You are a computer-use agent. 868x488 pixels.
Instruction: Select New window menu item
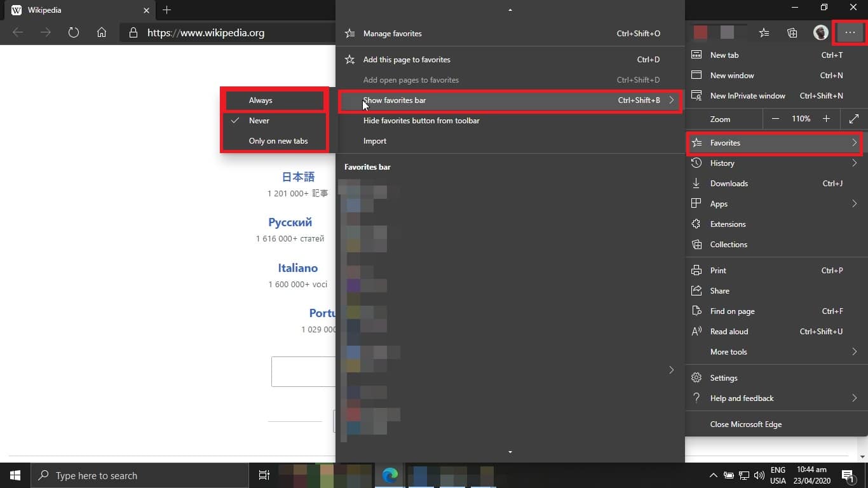(776, 76)
